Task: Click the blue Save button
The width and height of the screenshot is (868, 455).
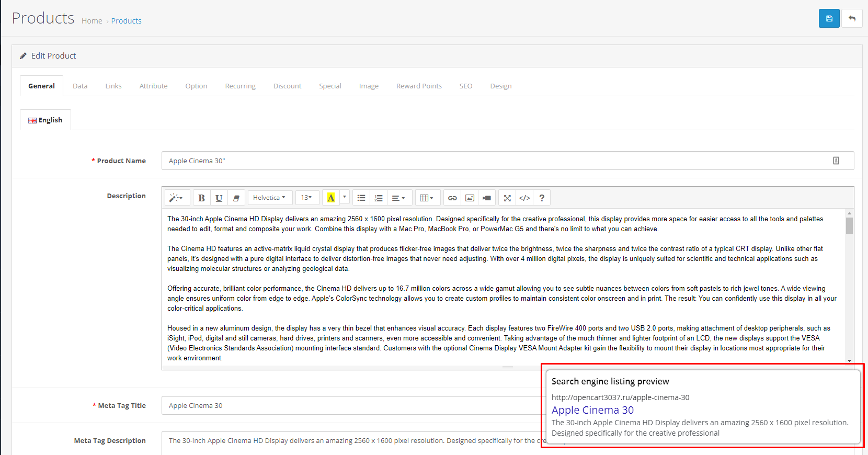Action: (829, 18)
